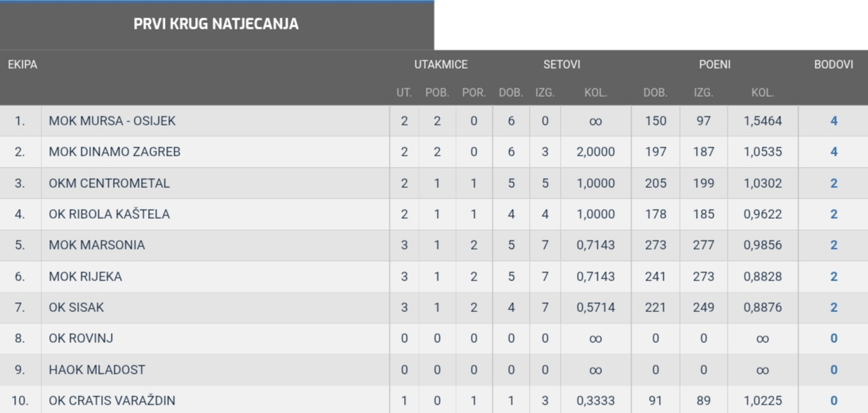Click the OKM CENTROMETAL team name
Image resolution: width=868 pixels, height=413 pixels.
(109, 183)
